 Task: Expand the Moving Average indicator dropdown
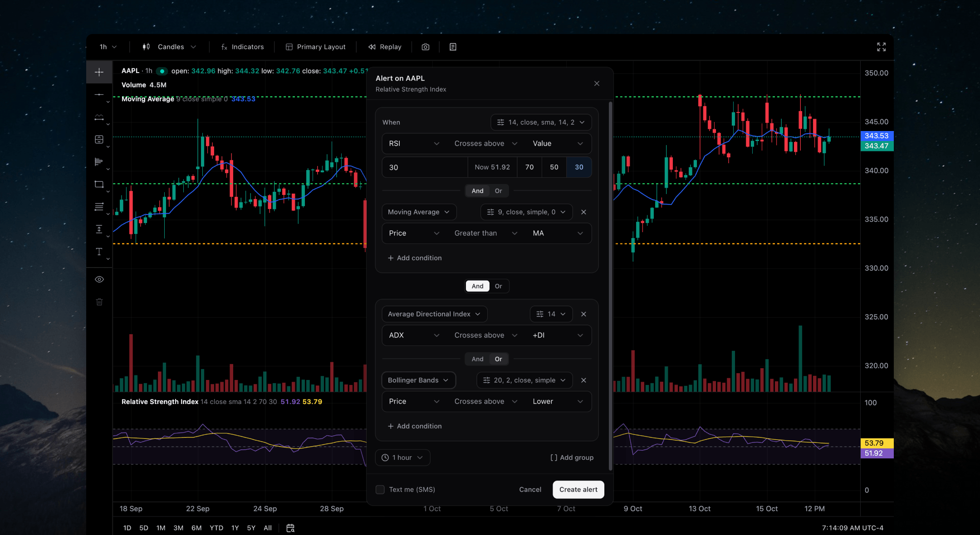(419, 212)
